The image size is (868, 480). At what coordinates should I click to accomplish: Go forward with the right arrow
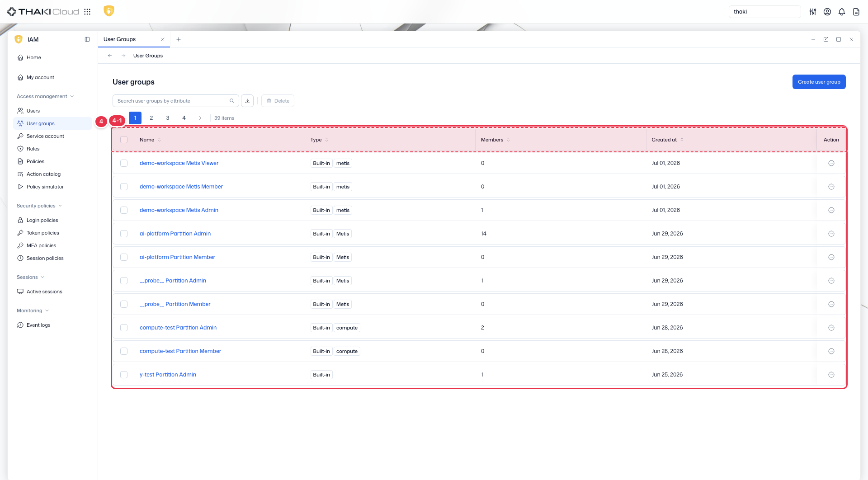coord(123,56)
